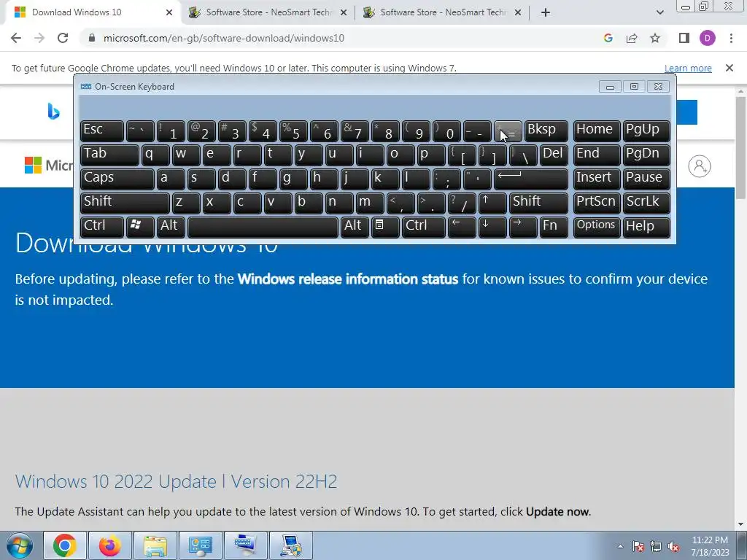Toggle the left Shift key on the keyboard
The height and width of the screenshot is (560, 747).
tap(125, 203)
